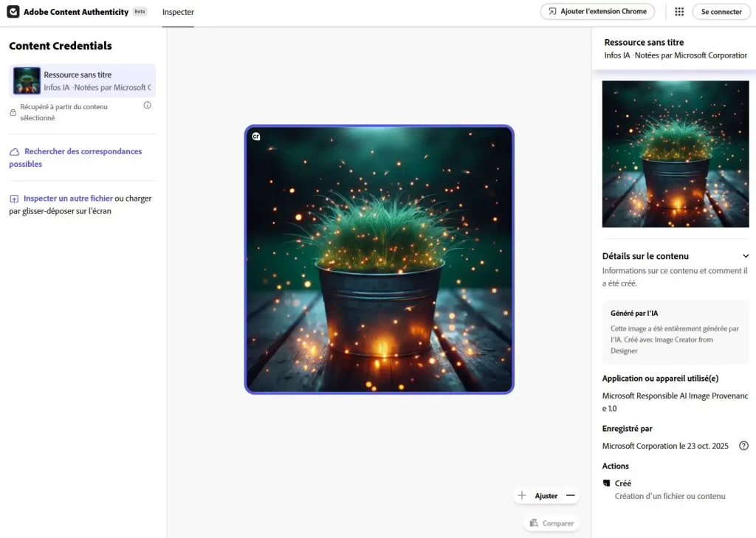
Task: Click the lock icon next to Récupéré text
Action: [x=13, y=112]
